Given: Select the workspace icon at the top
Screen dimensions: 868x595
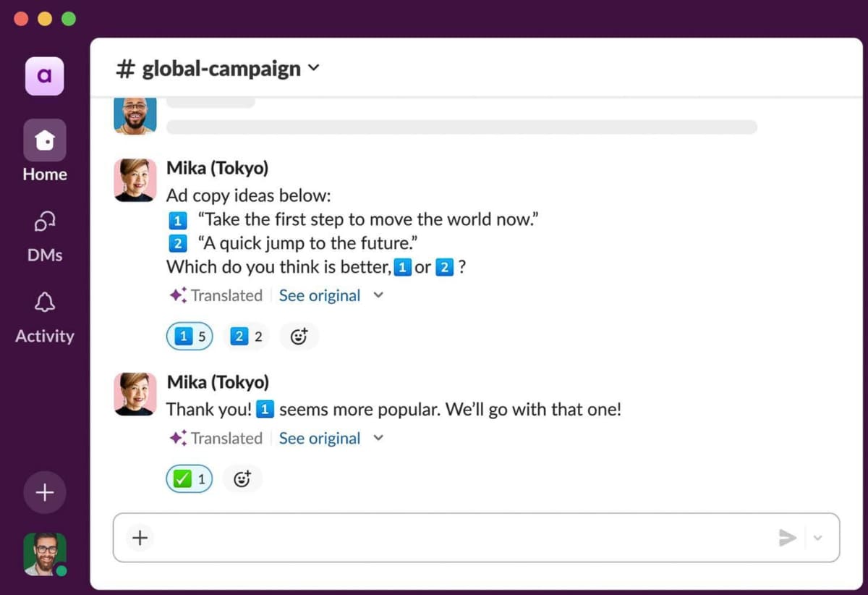Looking at the screenshot, I should pyautogui.click(x=44, y=76).
